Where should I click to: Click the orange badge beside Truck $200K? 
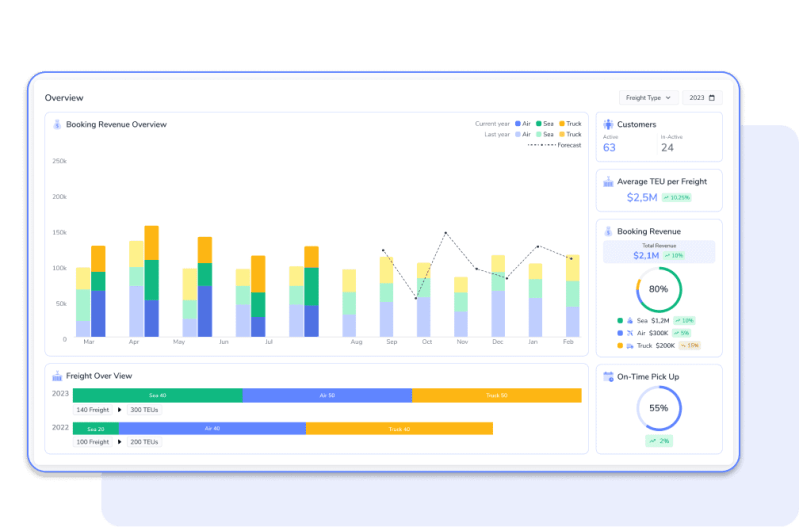coord(690,346)
